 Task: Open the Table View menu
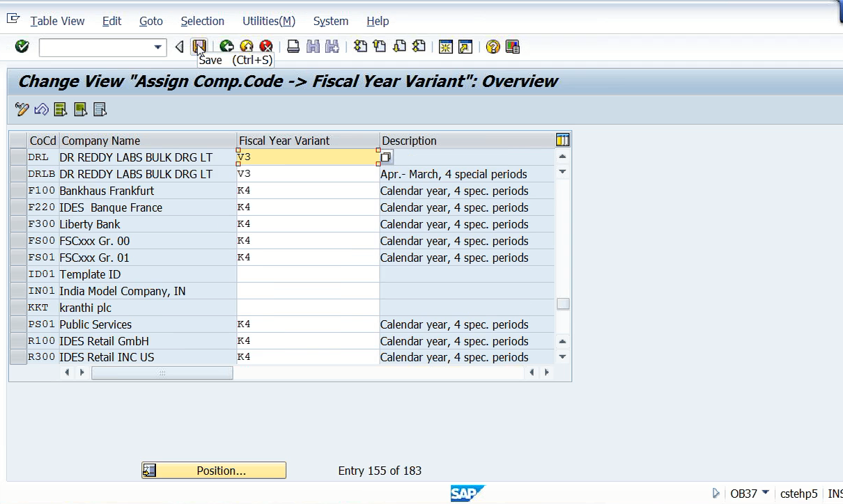(58, 21)
